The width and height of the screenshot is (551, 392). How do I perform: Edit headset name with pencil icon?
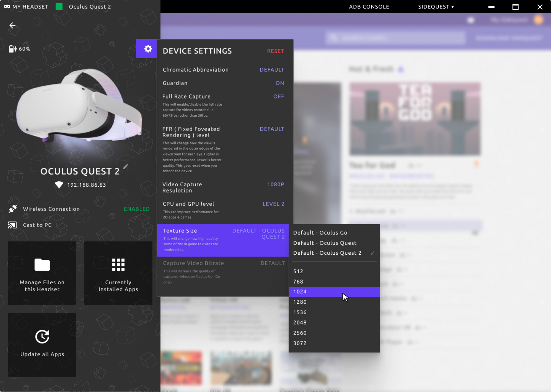point(126,167)
